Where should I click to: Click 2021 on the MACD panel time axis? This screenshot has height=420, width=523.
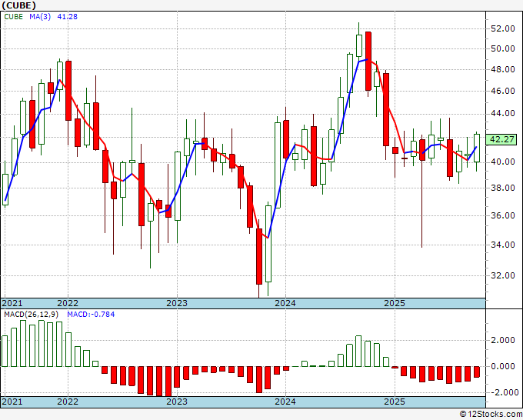coord(12,402)
